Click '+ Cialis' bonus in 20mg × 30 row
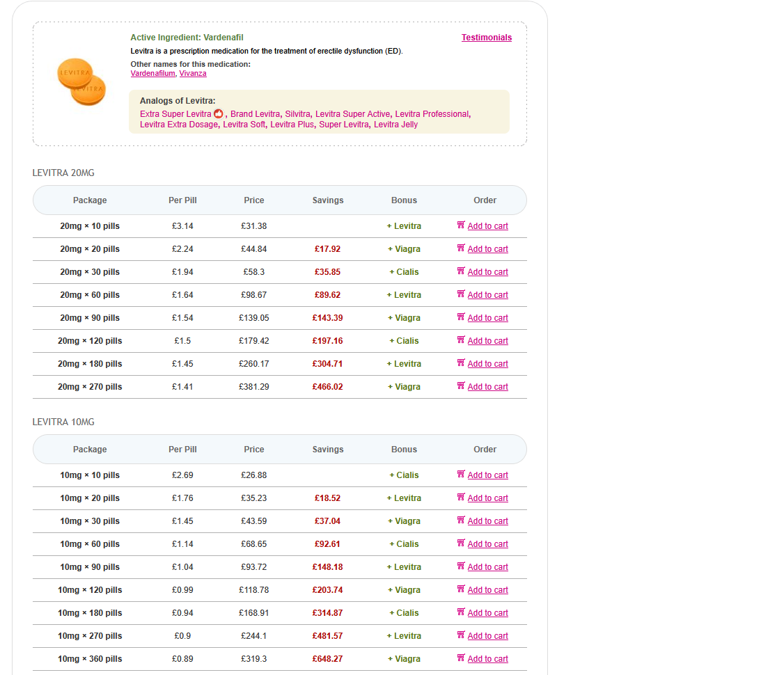The height and width of the screenshot is (675, 784). (x=404, y=272)
